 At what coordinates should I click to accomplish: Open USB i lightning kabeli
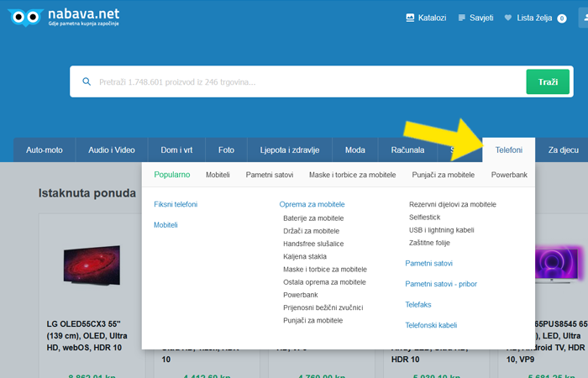pyautogui.click(x=441, y=230)
